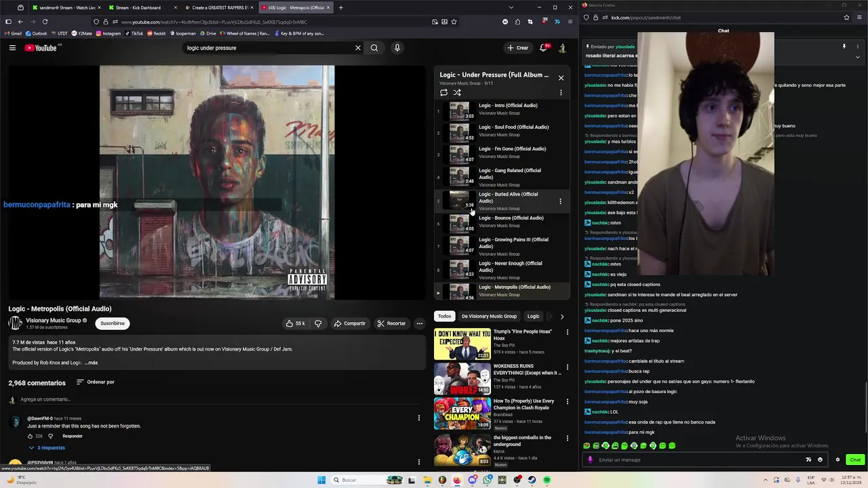868x488 pixels.
Task: Bookmark this page with the star
Action: [x=454, y=22]
